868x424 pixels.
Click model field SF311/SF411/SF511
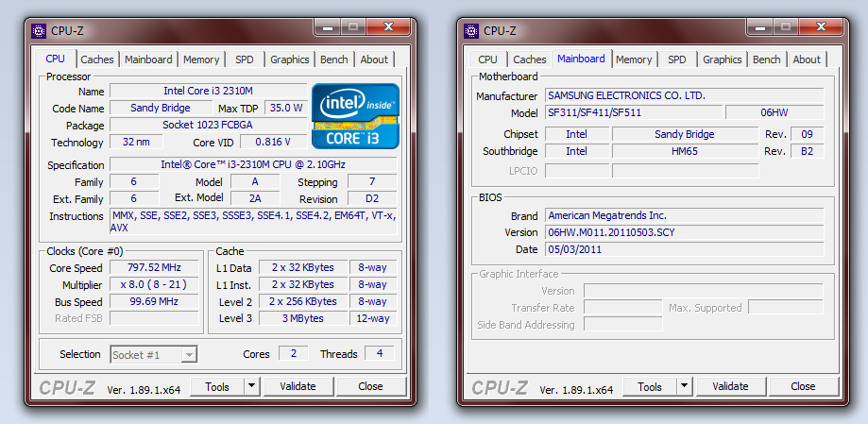coord(634,112)
